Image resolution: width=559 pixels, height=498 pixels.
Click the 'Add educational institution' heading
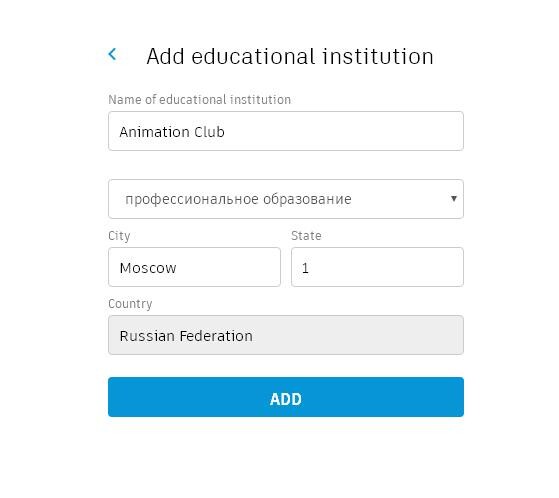click(x=290, y=56)
